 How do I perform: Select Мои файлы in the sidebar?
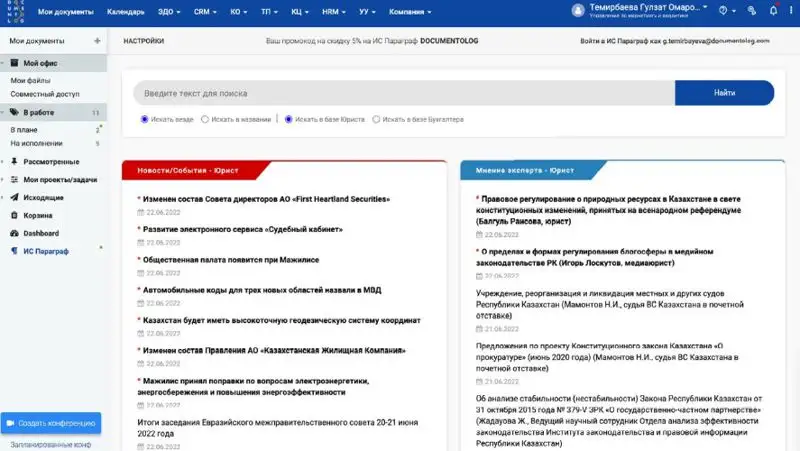click(x=30, y=80)
